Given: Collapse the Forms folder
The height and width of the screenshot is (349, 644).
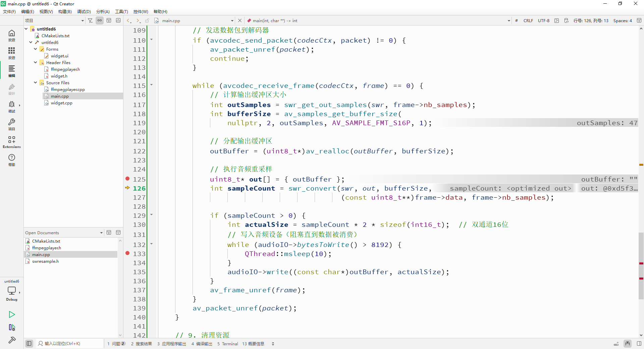Looking at the screenshot, I should tap(36, 49).
